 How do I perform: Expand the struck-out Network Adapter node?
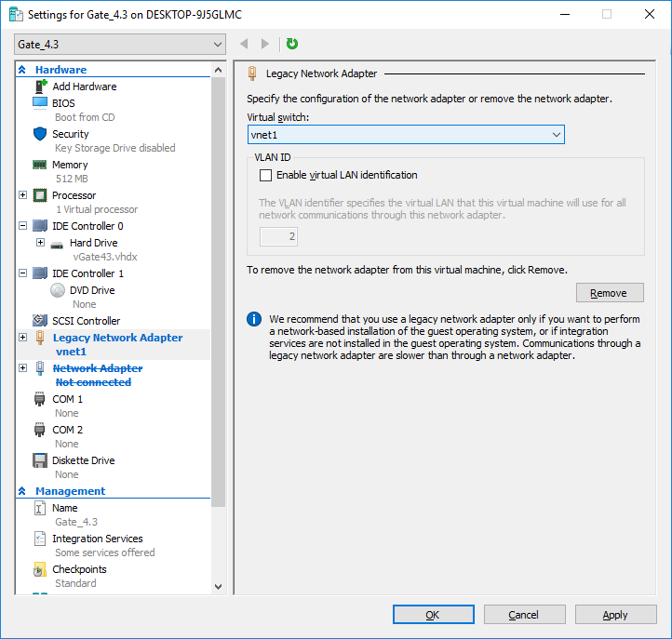coord(23,368)
